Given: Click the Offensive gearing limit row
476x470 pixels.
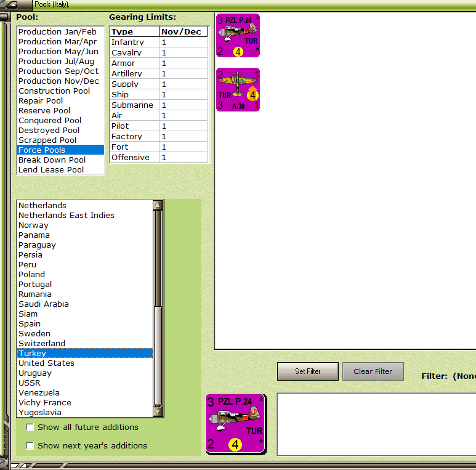Looking at the screenshot, I should (159, 158).
